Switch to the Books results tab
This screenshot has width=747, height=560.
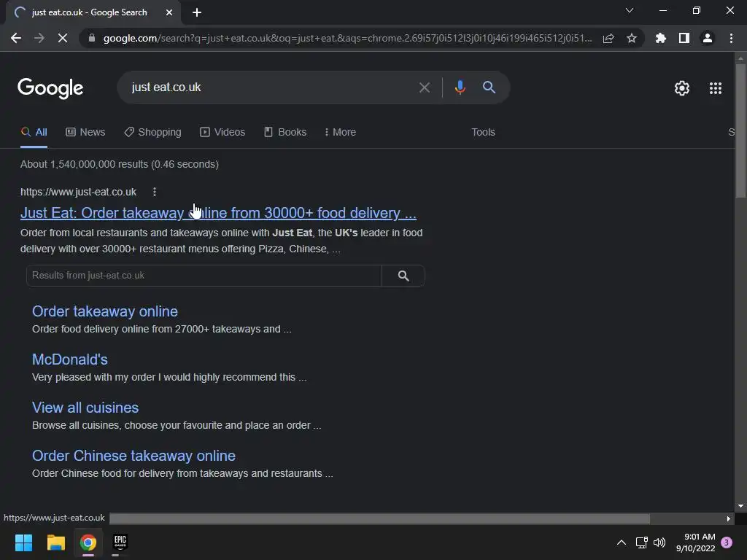click(285, 133)
